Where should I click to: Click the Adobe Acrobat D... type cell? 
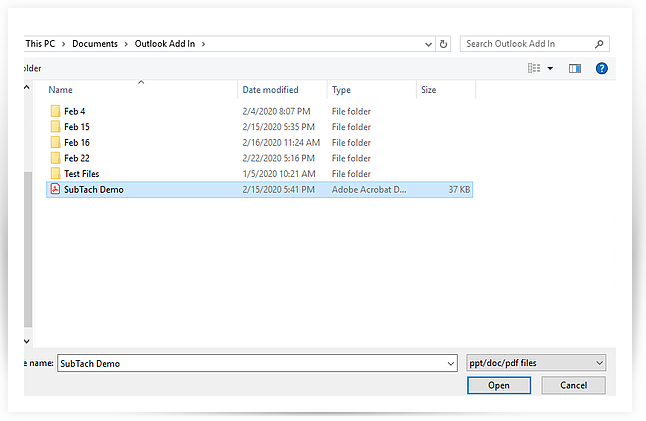369,189
